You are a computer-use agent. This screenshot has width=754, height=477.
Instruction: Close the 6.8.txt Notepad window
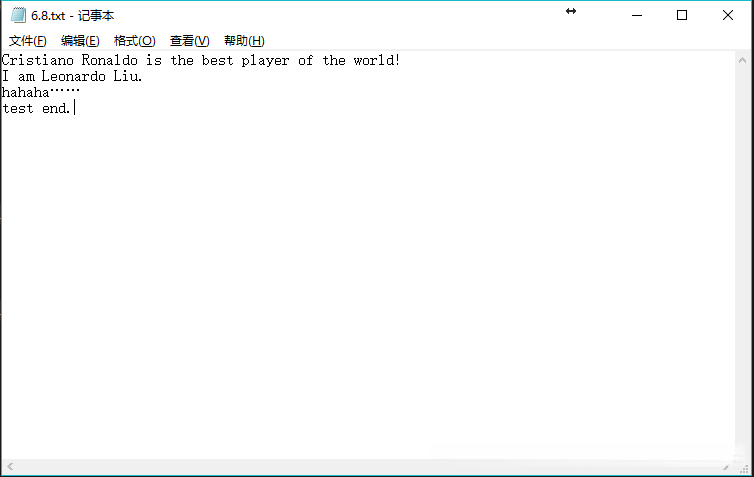pos(728,15)
